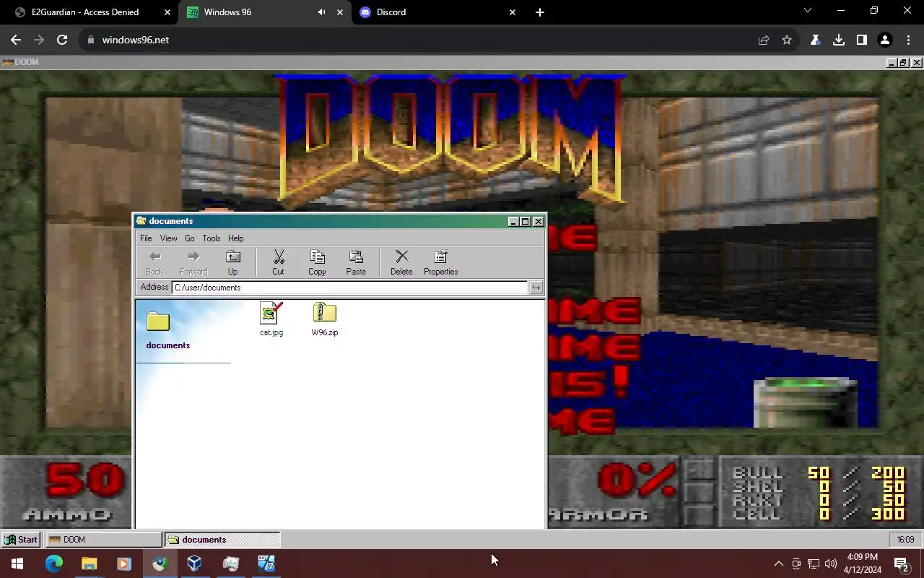
Task: Delete the selected file
Action: [x=401, y=263]
